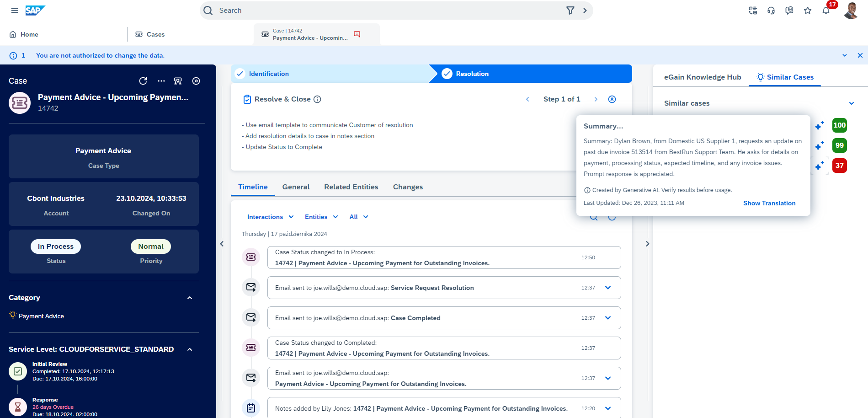This screenshot has height=418, width=868.
Task: Expand the Case Completed email entry
Action: tap(608, 318)
